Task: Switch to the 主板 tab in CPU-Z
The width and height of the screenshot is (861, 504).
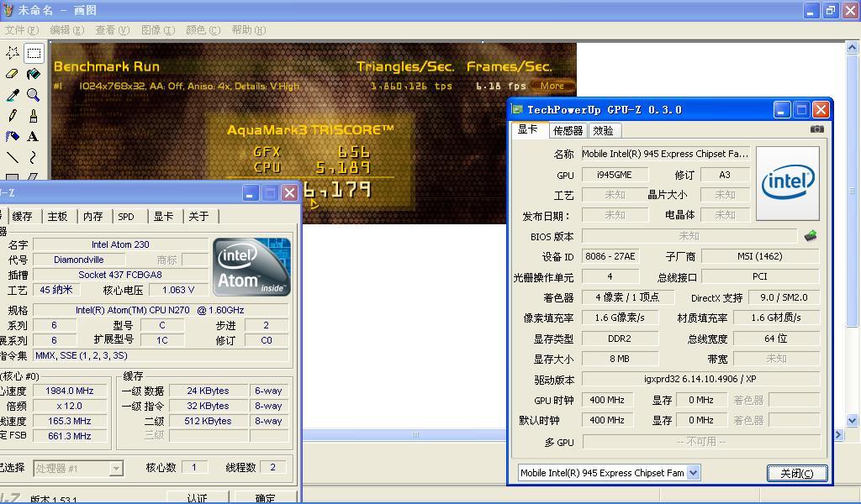Action: click(57, 216)
